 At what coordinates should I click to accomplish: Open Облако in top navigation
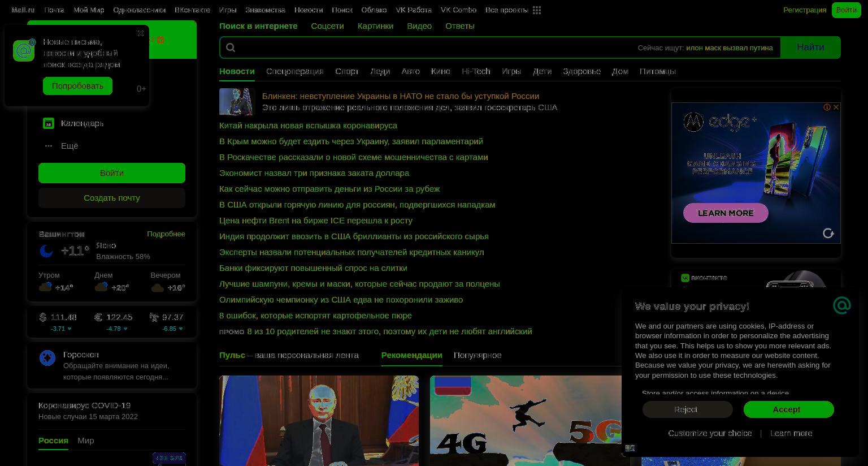[374, 10]
